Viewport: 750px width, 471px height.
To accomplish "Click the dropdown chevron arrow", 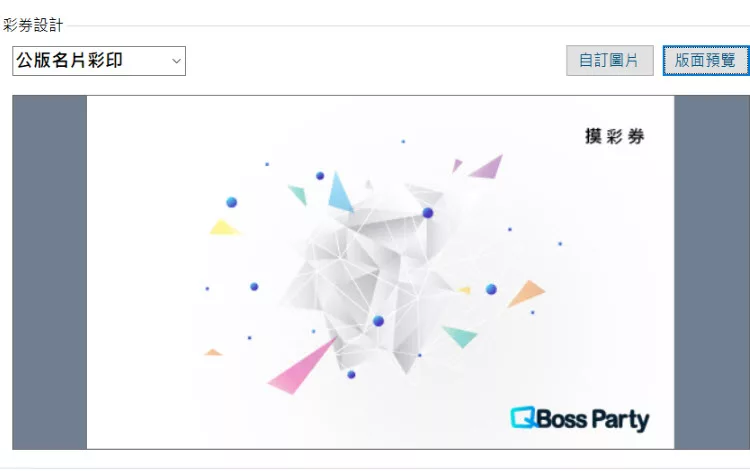I will tap(176, 61).
